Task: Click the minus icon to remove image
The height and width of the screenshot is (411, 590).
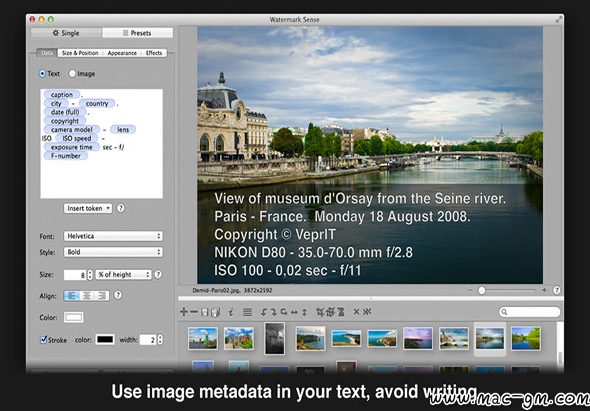Action: click(194, 312)
